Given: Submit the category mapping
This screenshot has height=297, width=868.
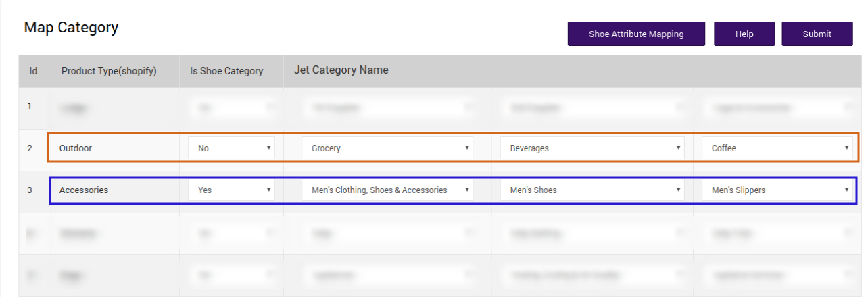Looking at the screenshot, I should (x=817, y=34).
